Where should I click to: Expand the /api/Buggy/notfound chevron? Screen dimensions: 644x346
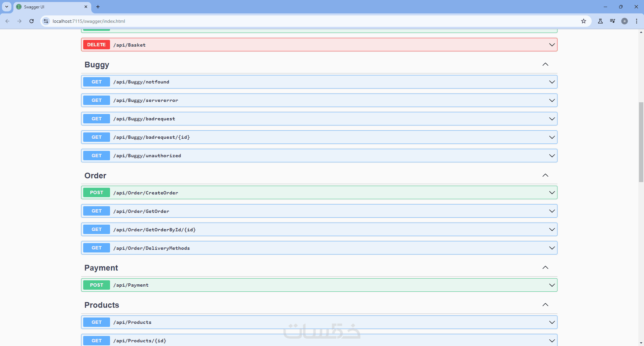[552, 82]
